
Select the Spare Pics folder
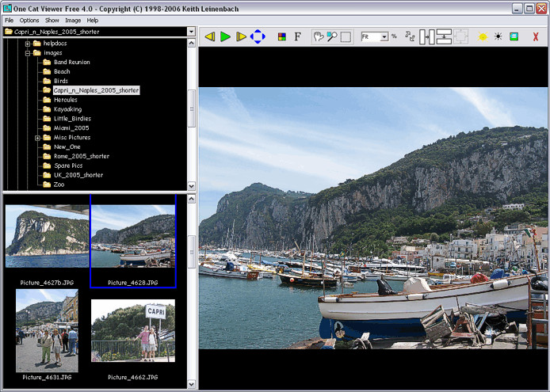pyautogui.click(x=68, y=166)
